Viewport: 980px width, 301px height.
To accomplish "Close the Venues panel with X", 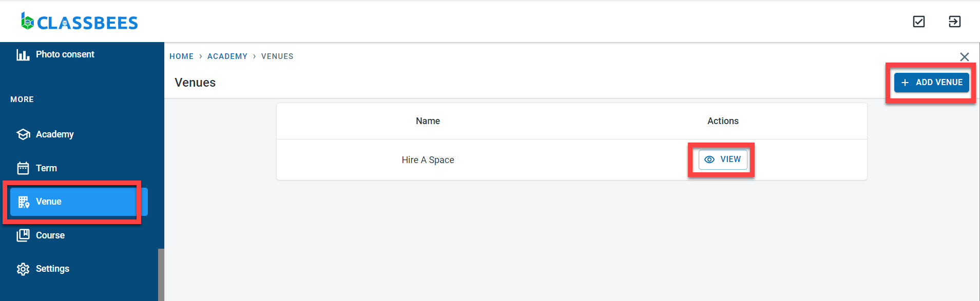I will coord(964,57).
